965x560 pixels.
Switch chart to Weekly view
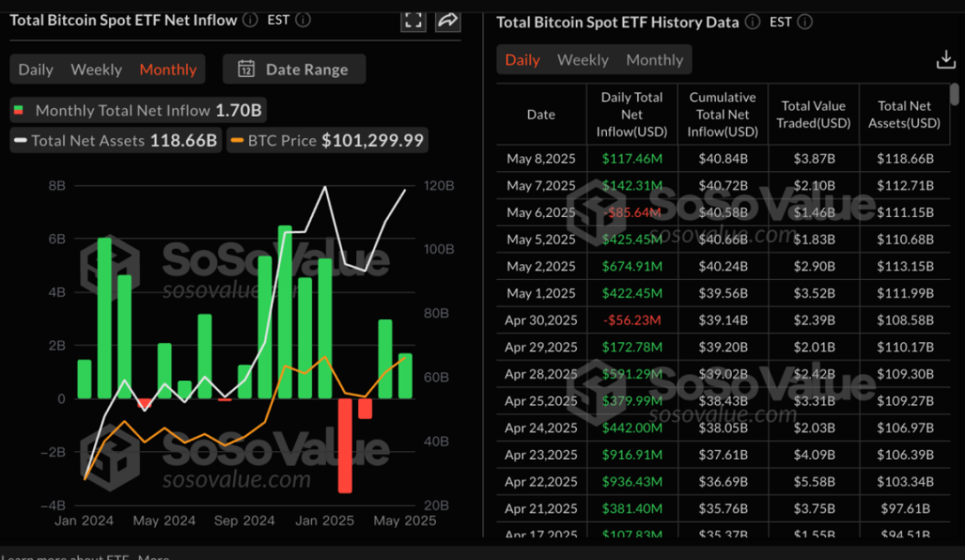pyautogui.click(x=96, y=69)
